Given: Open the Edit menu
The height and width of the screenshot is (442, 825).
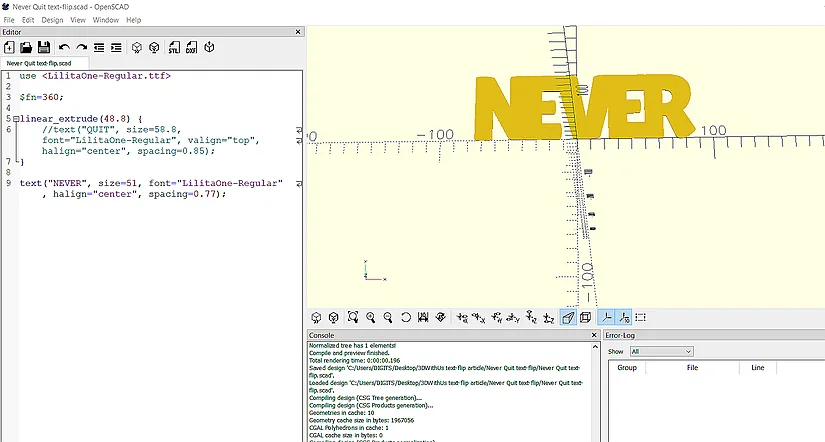Looking at the screenshot, I should point(28,20).
